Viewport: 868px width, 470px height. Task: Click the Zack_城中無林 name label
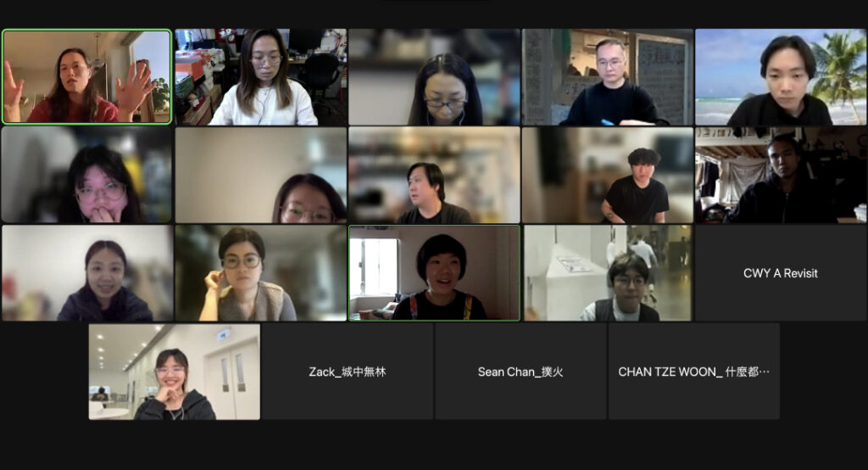pyautogui.click(x=347, y=372)
